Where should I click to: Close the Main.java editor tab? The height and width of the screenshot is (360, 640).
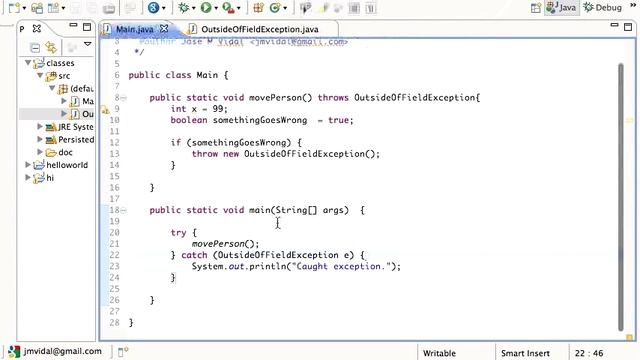pyautogui.click(x=164, y=29)
